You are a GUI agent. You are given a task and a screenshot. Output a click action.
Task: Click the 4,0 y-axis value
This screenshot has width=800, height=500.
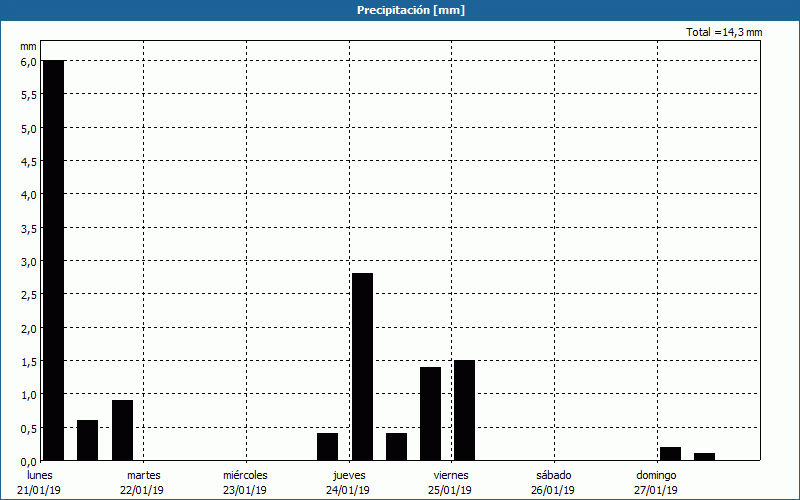(x=29, y=195)
